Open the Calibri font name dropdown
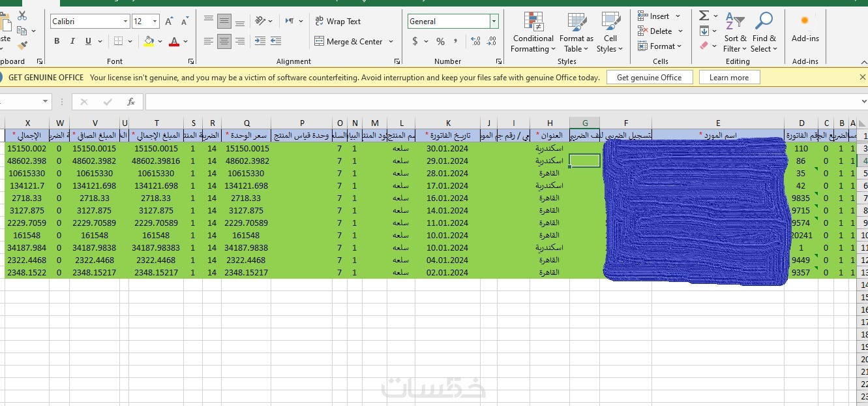 [x=125, y=22]
